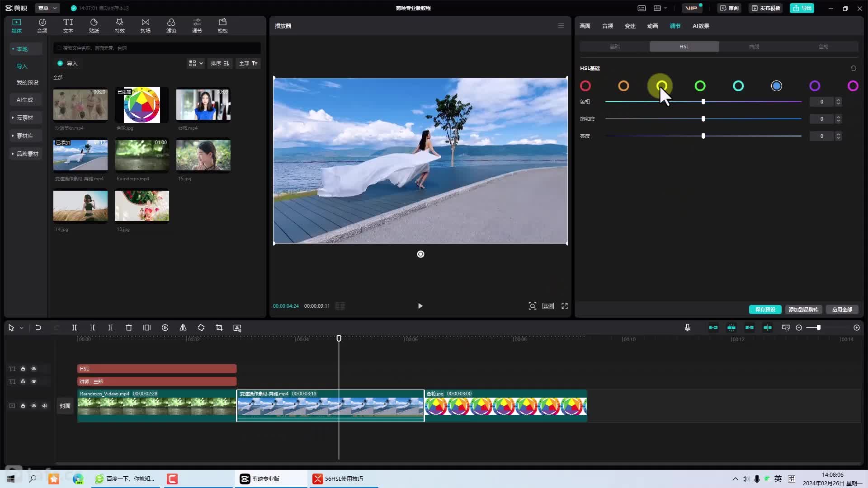The width and height of the screenshot is (868, 488).
Task: Click the player fullscreen icon
Action: tap(565, 306)
